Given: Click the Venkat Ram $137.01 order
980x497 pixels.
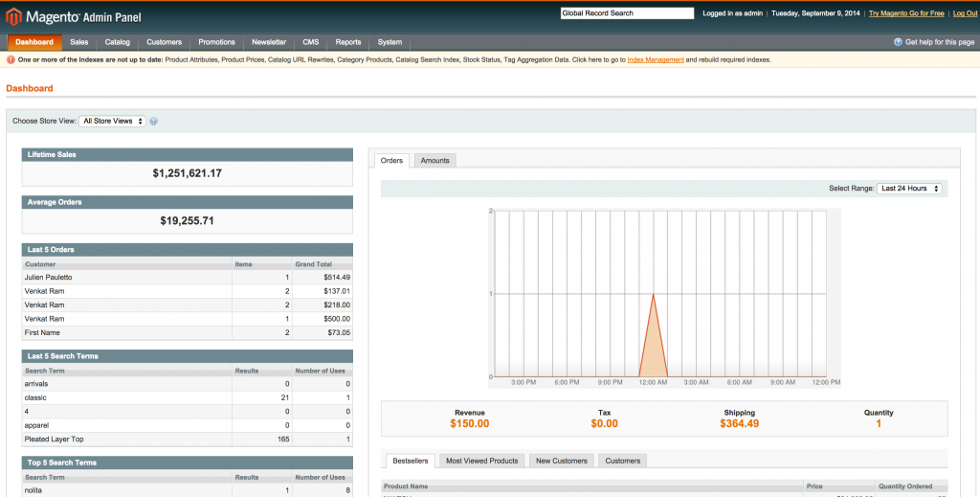Looking at the screenshot, I should [187, 291].
